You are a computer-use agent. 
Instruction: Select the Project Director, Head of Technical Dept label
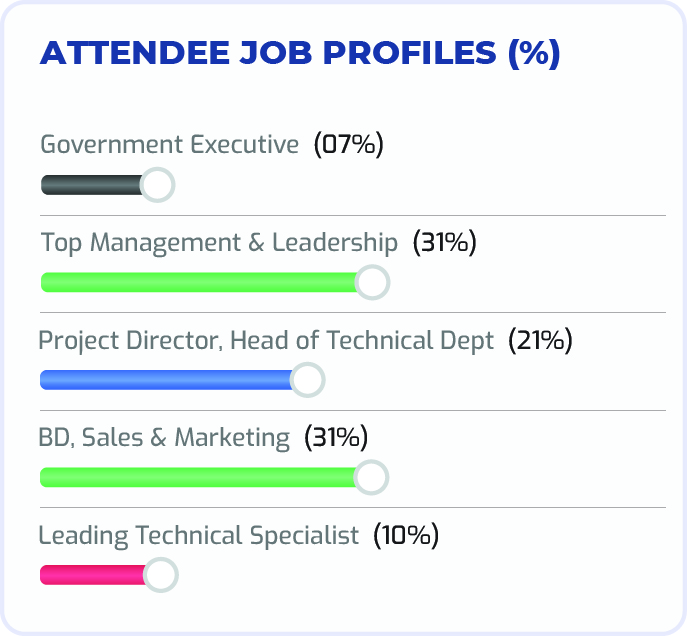click(266, 340)
